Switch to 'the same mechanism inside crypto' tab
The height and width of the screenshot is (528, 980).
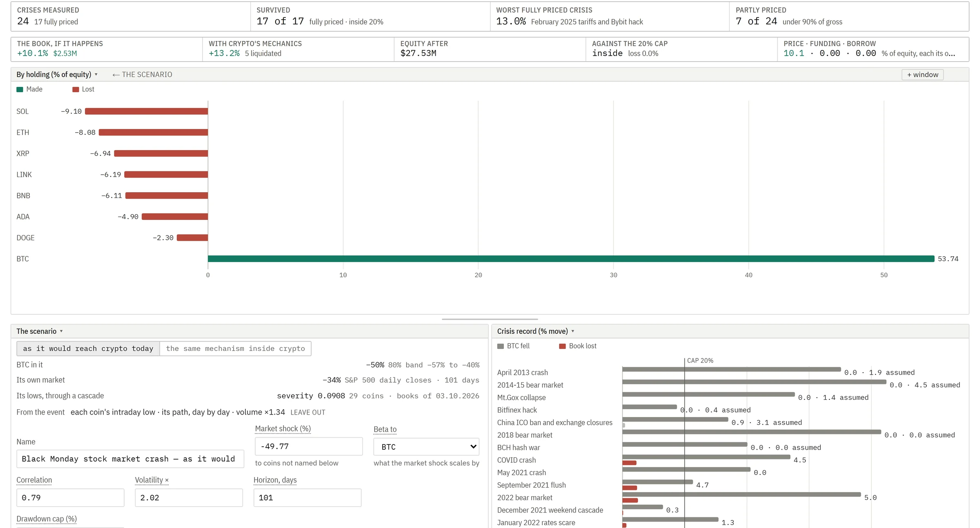(235, 348)
